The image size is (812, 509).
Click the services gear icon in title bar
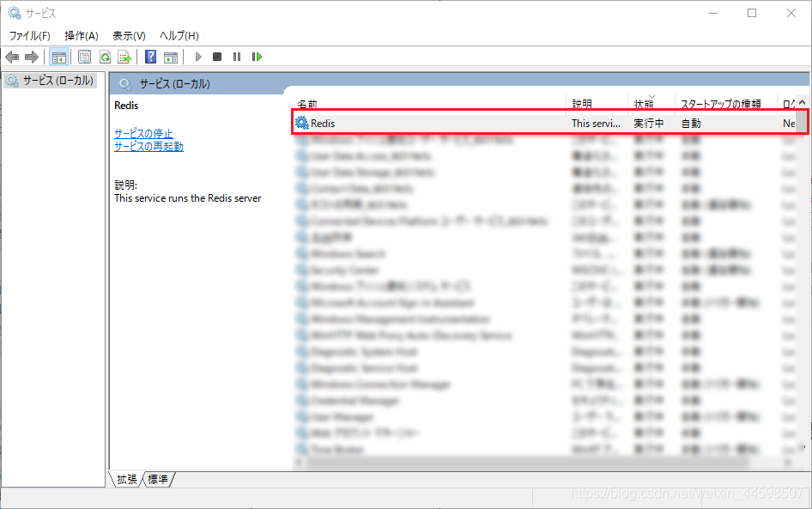click(x=15, y=12)
